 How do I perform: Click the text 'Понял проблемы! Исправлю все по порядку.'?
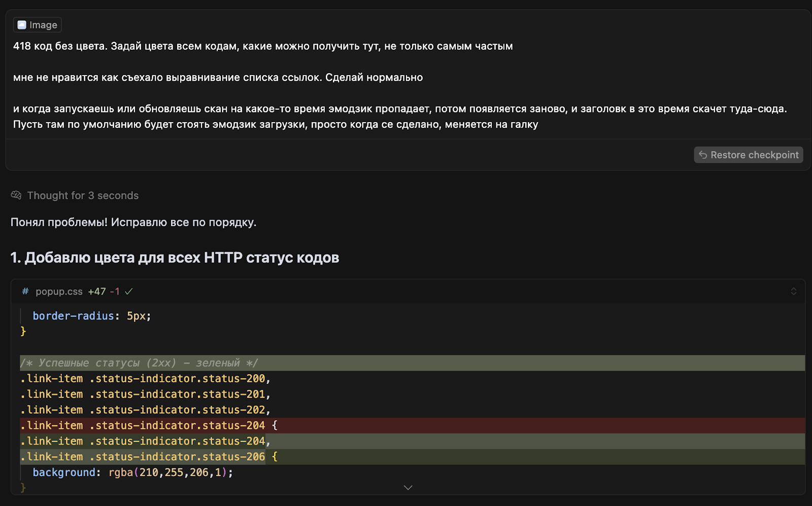133,222
